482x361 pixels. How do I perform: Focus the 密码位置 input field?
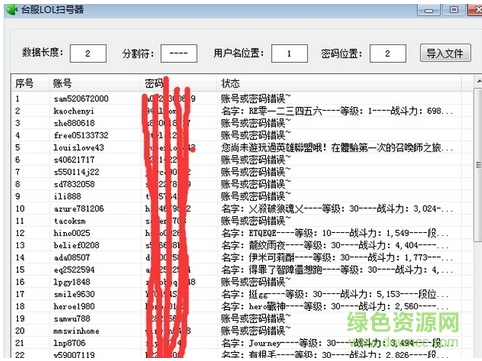click(x=388, y=53)
